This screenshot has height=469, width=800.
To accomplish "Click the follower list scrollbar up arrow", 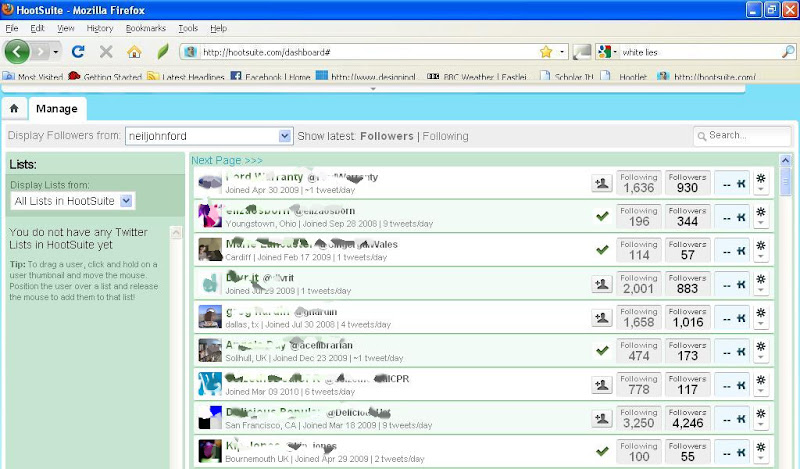I will [x=786, y=160].
